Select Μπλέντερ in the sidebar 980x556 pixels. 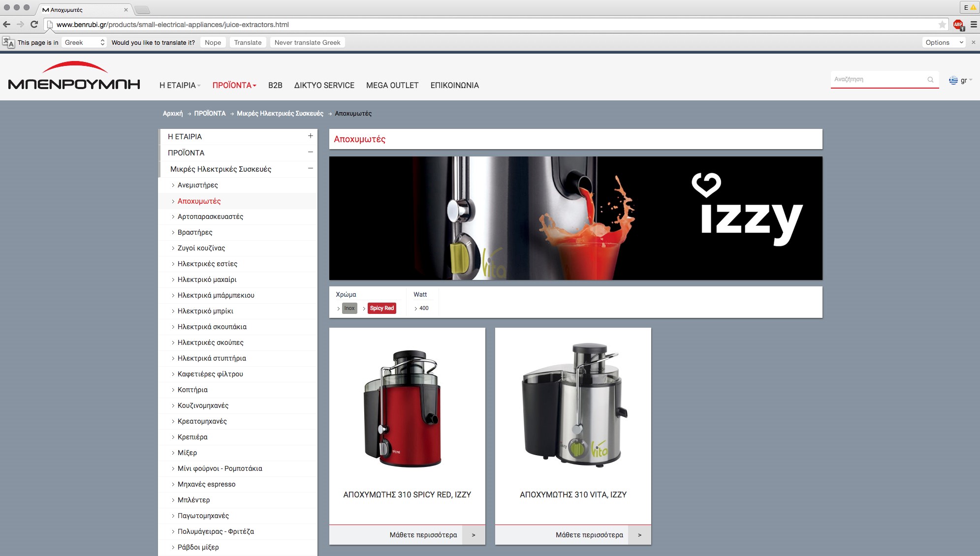point(193,500)
